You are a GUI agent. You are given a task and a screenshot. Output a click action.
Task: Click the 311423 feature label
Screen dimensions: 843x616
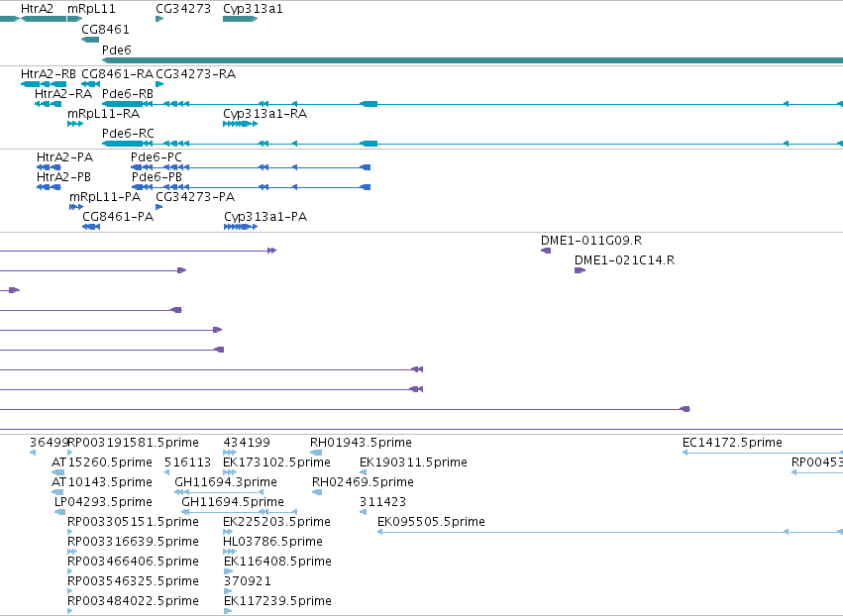coord(382,502)
